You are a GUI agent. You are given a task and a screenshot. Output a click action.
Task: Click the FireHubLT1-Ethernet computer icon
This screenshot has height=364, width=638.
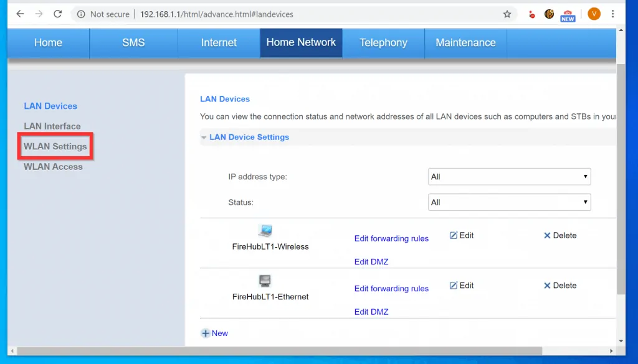point(265,281)
